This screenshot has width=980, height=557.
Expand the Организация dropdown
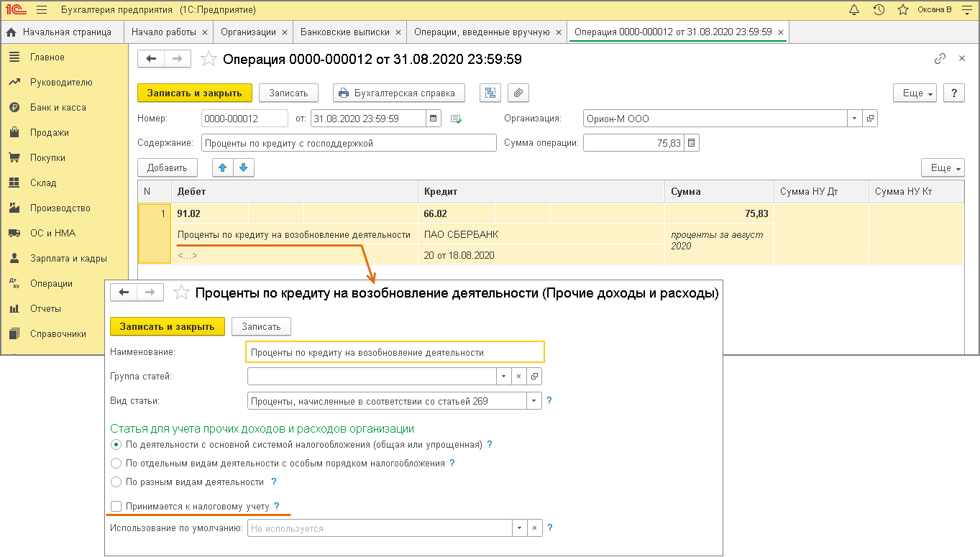click(x=855, y=119)
